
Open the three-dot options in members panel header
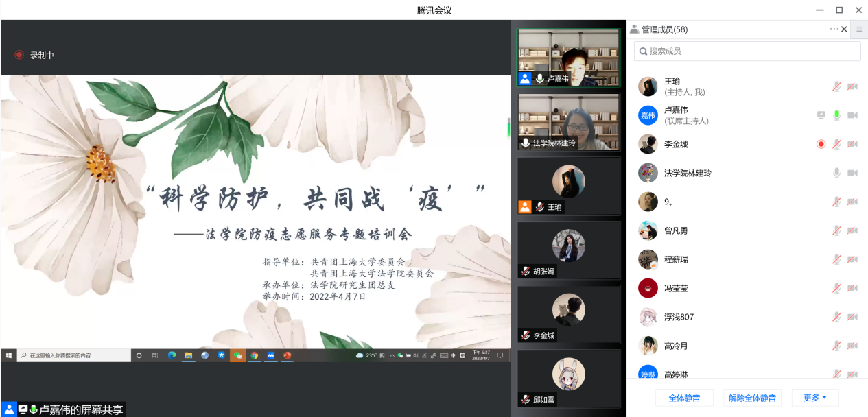[x=834, y=29]
